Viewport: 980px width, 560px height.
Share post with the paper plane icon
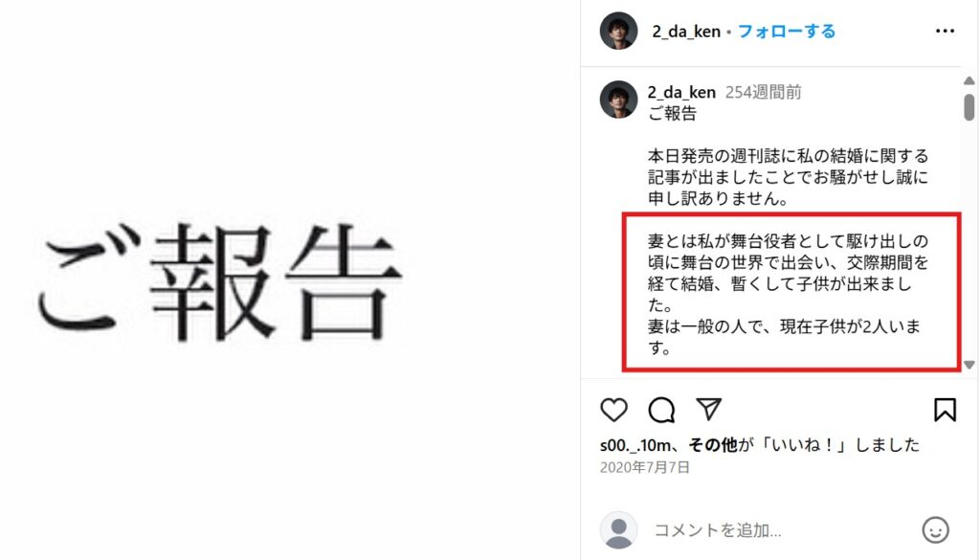pyautogui.click(x=709, y=410)
